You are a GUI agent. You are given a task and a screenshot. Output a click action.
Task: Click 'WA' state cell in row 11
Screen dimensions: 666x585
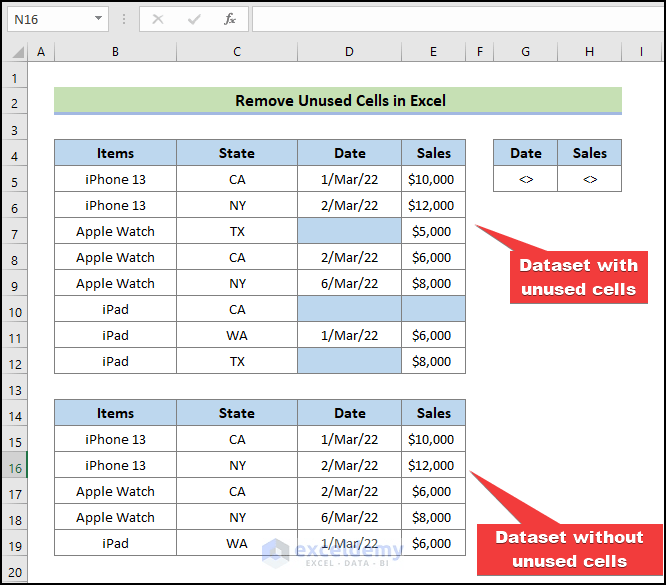237,335
